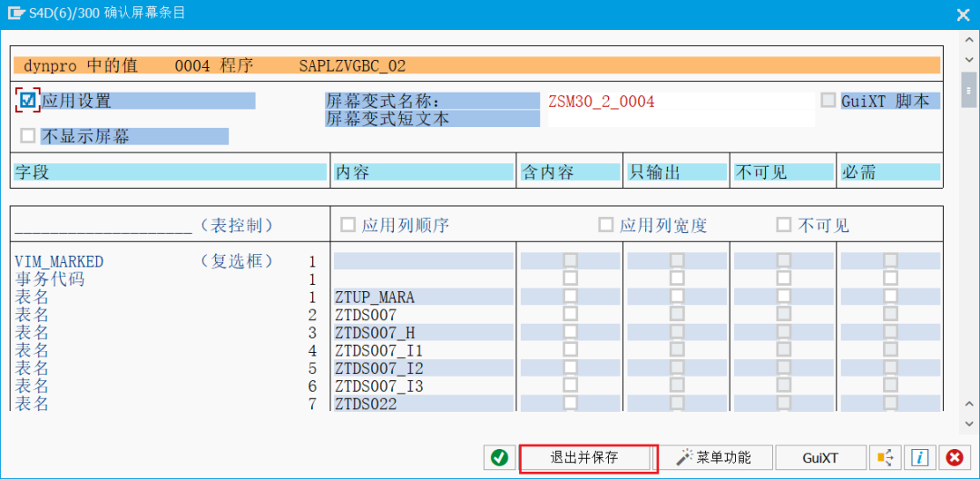Click the 屏幕变式短文本 input field
Image resolution: width=980 pixels, height=479 pixels.
(x=681, y=119)
